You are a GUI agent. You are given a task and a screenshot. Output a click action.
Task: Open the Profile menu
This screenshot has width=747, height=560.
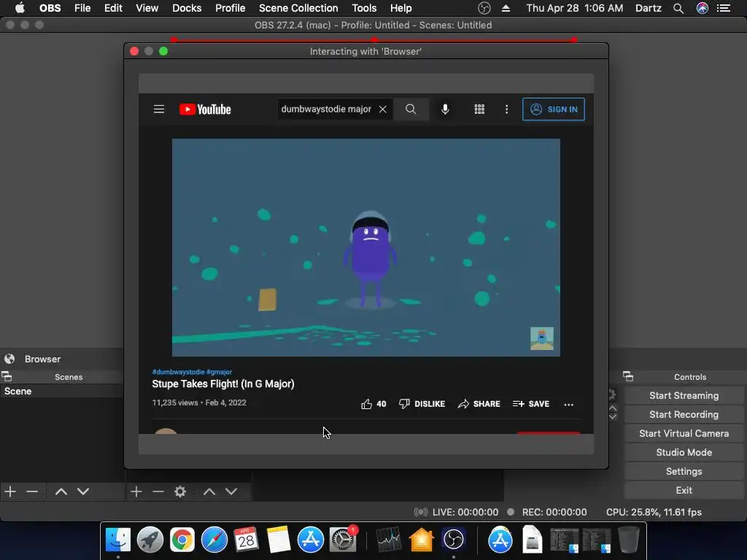pyautogui.click(x=230, y=9)
